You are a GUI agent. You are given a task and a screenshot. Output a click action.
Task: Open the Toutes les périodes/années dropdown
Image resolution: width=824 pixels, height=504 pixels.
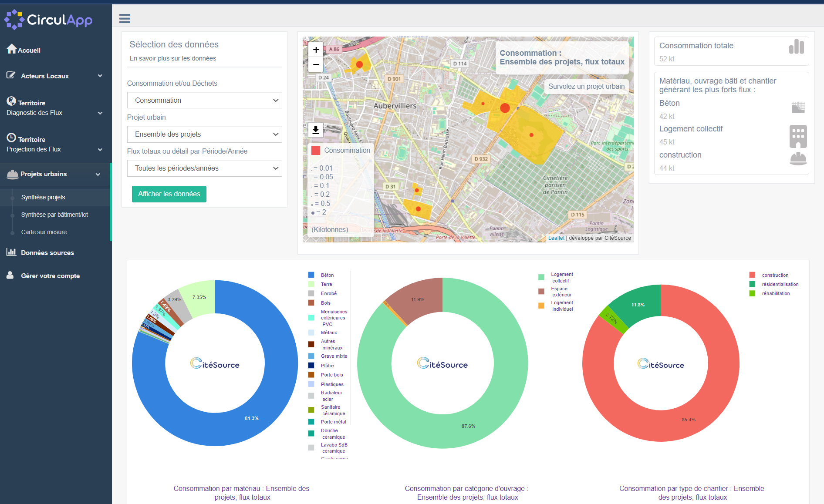(204, 168)
